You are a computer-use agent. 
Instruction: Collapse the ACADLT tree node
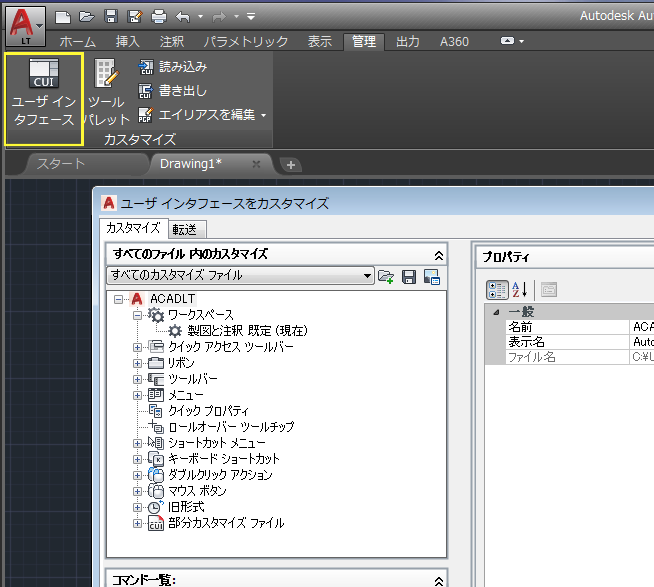point(119,299)
